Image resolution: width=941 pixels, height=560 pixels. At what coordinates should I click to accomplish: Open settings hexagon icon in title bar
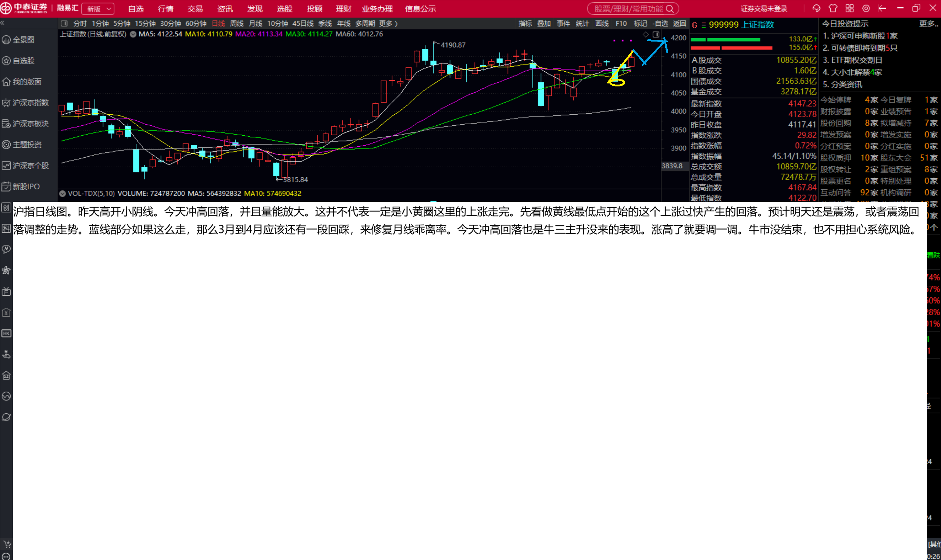coord(866,8)
